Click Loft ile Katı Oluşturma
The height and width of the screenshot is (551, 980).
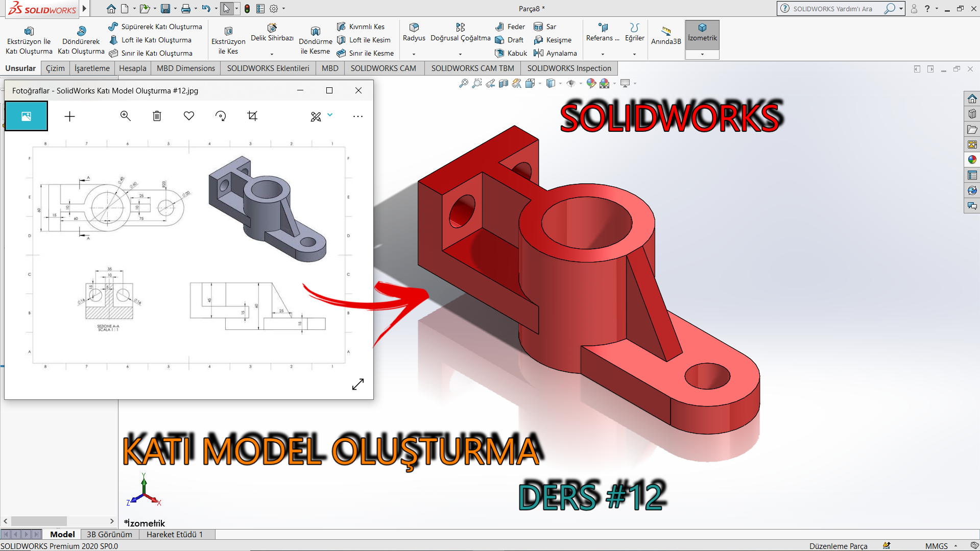tap(151, 40)
